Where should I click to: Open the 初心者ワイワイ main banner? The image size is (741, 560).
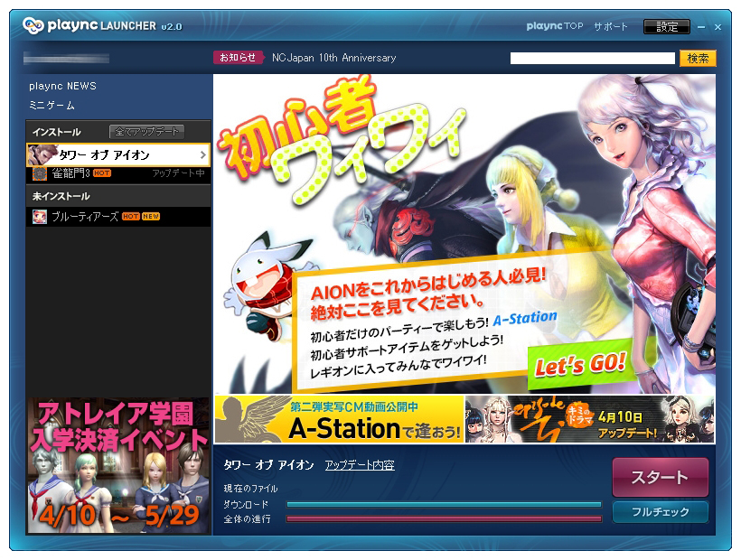pos(464,234)
